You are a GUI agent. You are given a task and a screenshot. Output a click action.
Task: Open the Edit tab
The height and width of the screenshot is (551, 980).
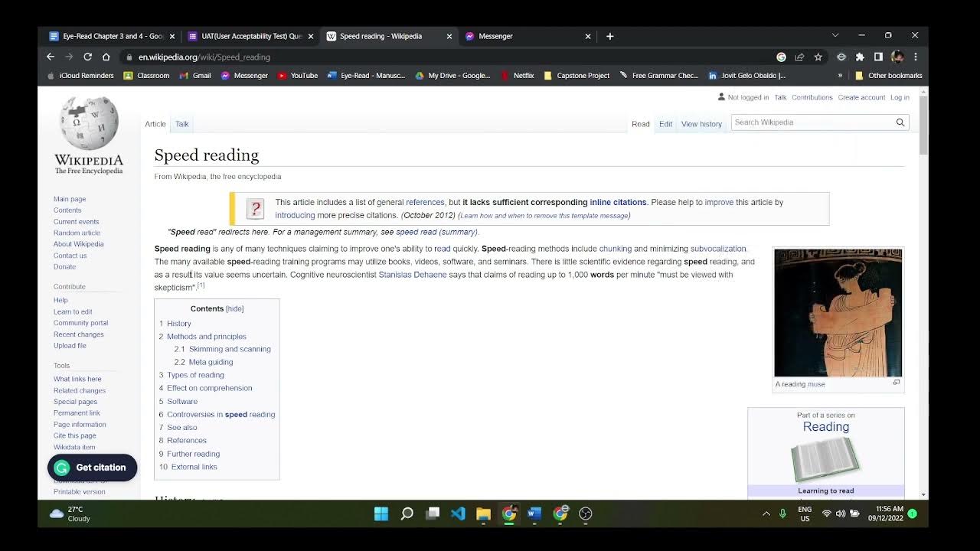pyautogui.click(x=665, y=124)
